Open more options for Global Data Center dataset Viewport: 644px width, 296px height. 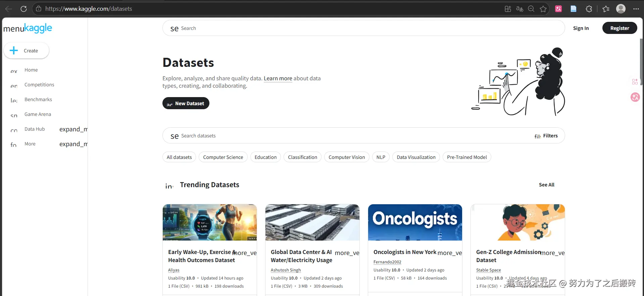tap(347, 253)
